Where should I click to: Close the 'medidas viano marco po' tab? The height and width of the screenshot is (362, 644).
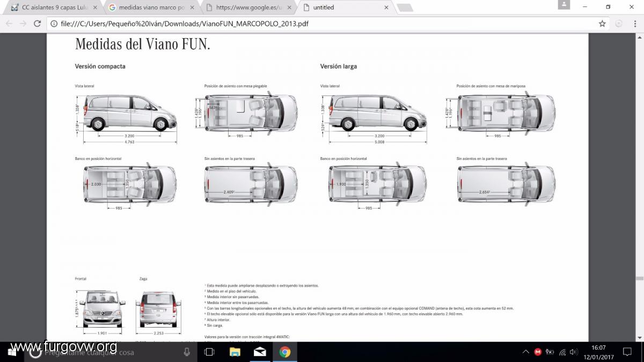coord(192,8)
